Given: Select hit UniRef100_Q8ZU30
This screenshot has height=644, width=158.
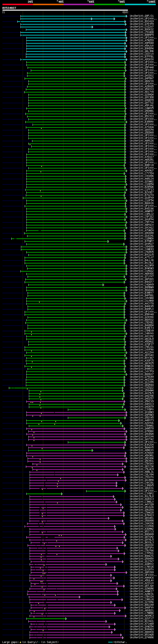Looking at the screenshot, I should (142, 546).
